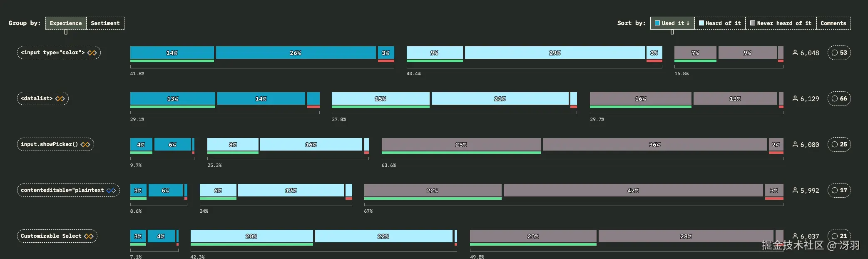Sort by Comments
This screenshot has width=868, height=259.
click(x=833, y=23)
